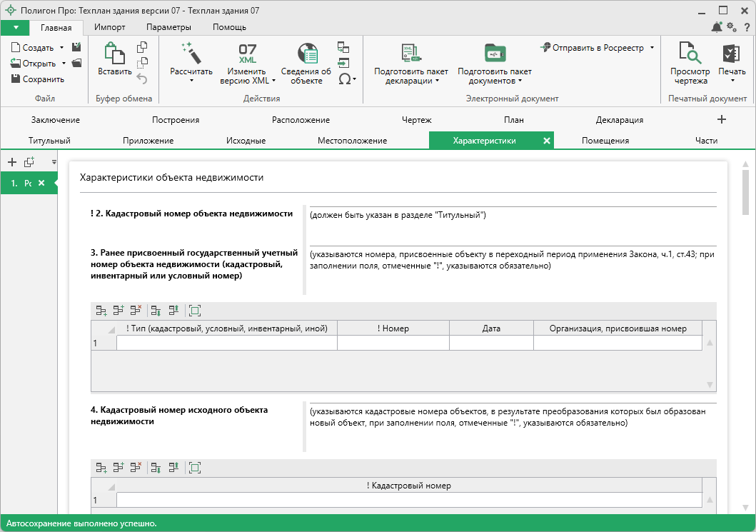Click the Номер cell in row 1
Screen dimensions: 756x532
click(393, 343)
